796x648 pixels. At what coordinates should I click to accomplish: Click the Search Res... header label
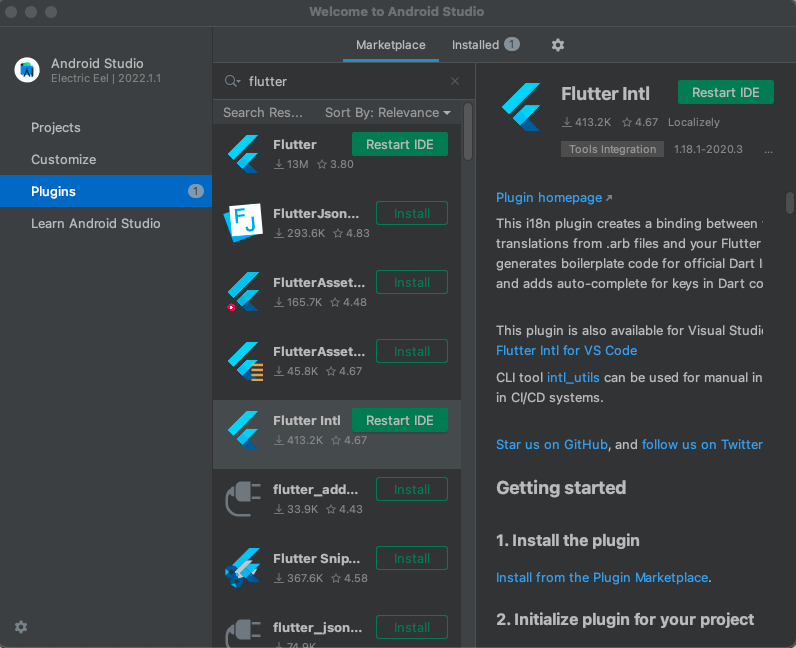262,113
